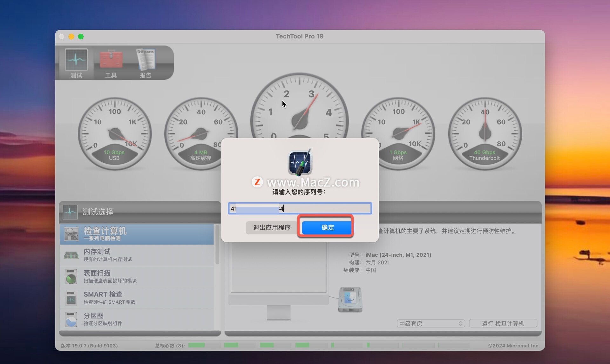Click into the serial number input field
The width and height of the screenshot is (610, 364).
click(300, 208)
